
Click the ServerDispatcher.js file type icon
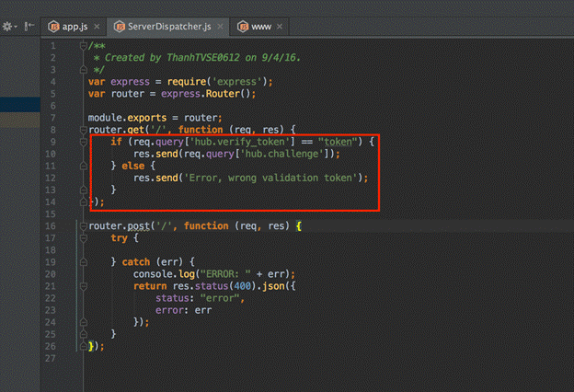[120, 27]
